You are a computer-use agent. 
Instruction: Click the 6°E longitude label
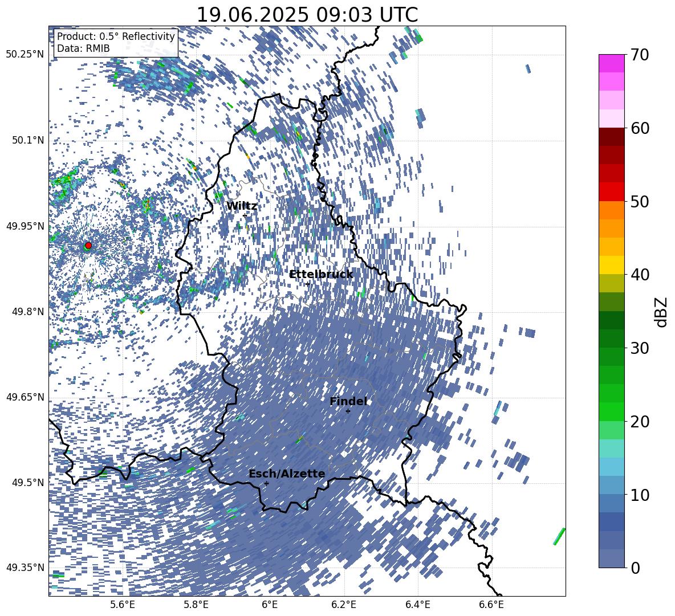[x=270, y=605]
